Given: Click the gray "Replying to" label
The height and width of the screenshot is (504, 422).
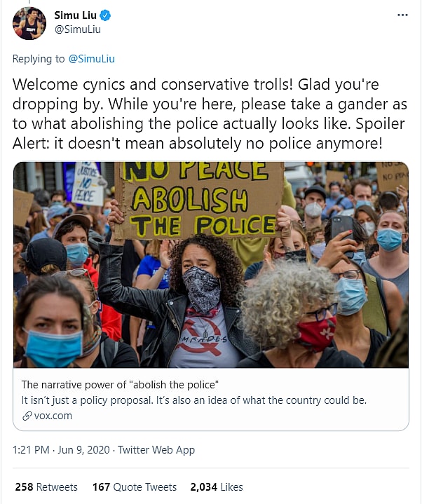Looking at the screenshot, I should [39, 59].
